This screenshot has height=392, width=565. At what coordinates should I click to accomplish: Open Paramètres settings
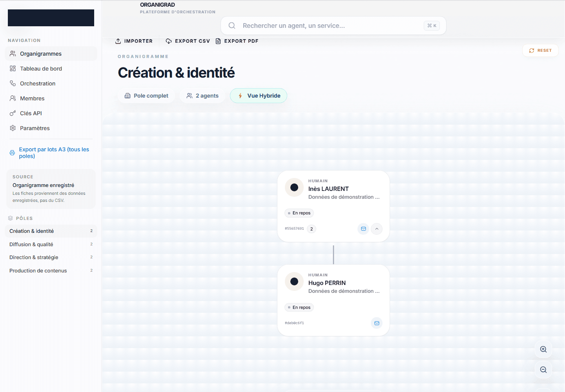51,128
